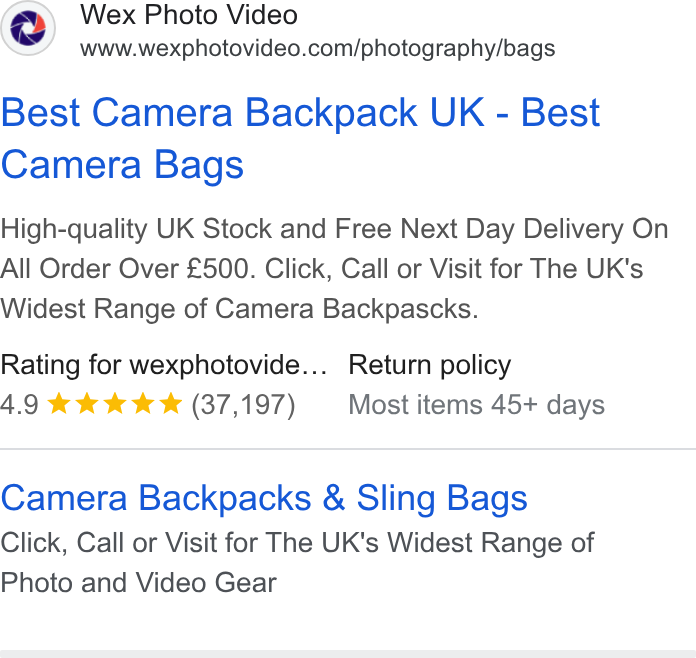
Task: Click the first gold rating star
Action: (x=59, y=404)
